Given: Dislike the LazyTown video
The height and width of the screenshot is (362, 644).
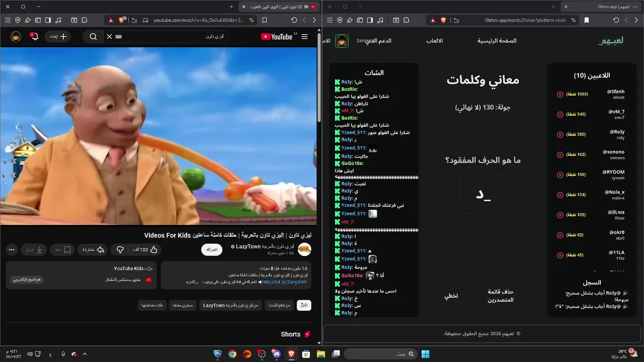Looking at the screenshot, I should pos(120,249).
